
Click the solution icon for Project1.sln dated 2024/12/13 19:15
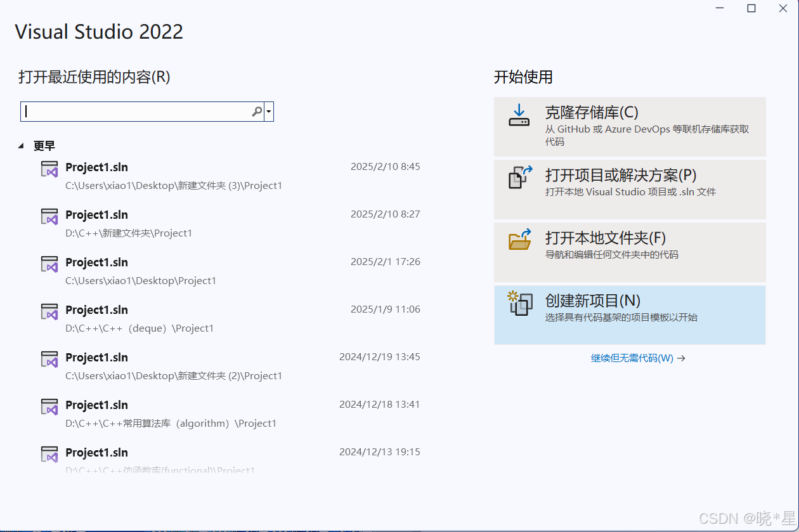(49, 454)
